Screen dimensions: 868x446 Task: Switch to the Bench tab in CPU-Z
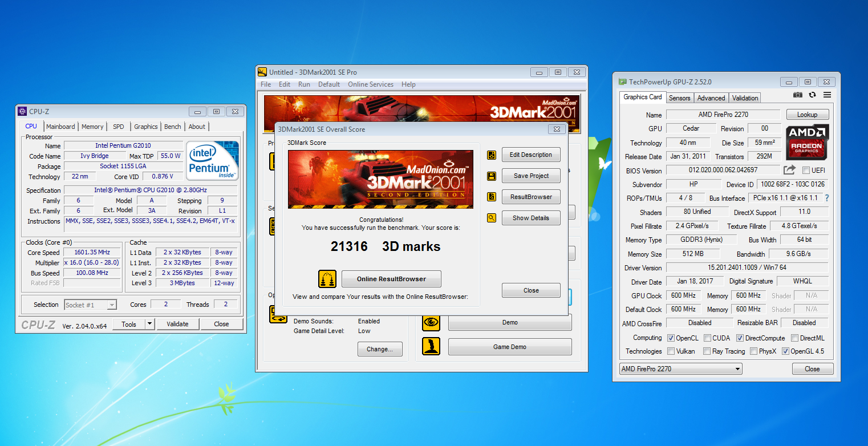(173, 127)
